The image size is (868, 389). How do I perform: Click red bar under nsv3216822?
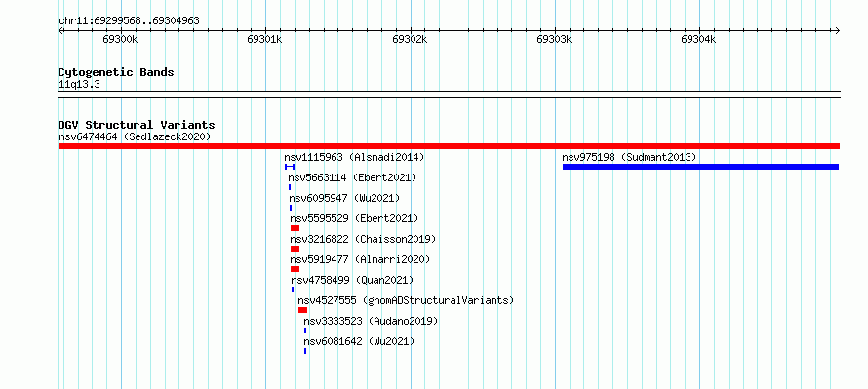click(x=296, y=249)
